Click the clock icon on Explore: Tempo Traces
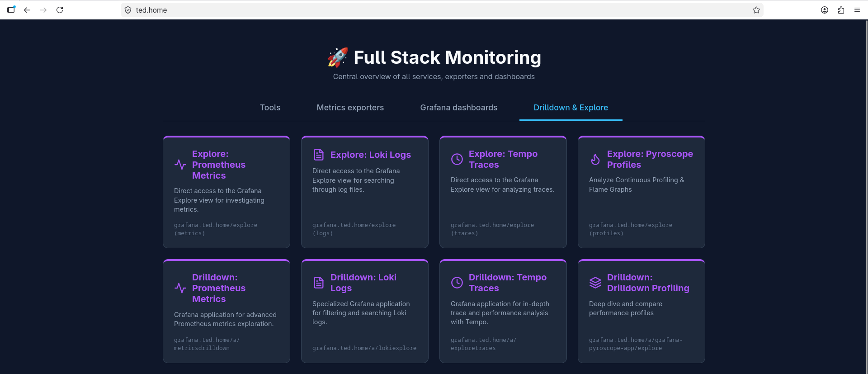The height and width of the screenshot is (374, 868). point(457,159)
